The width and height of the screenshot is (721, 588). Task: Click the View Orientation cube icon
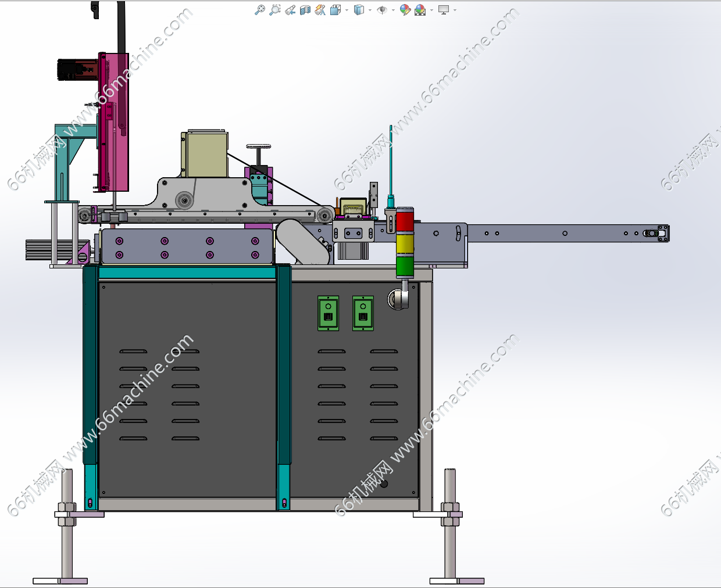(x=335, y=10)
